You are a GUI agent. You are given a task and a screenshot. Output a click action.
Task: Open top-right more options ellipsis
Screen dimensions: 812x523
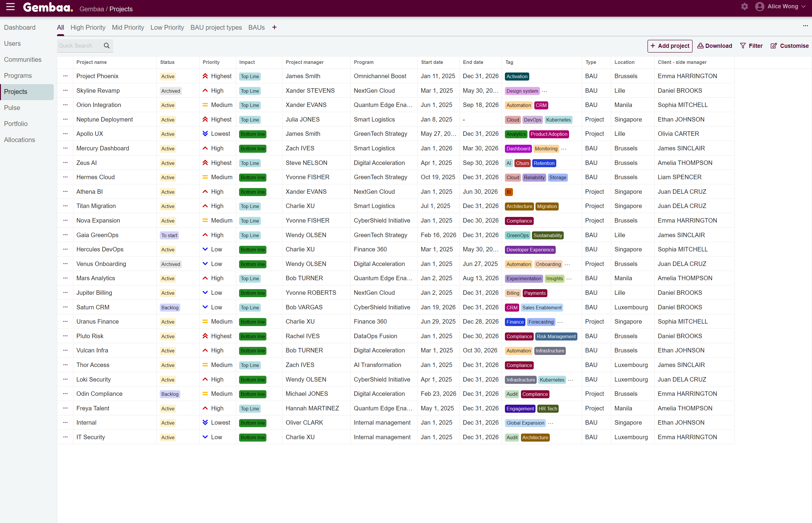click(805, 26)
